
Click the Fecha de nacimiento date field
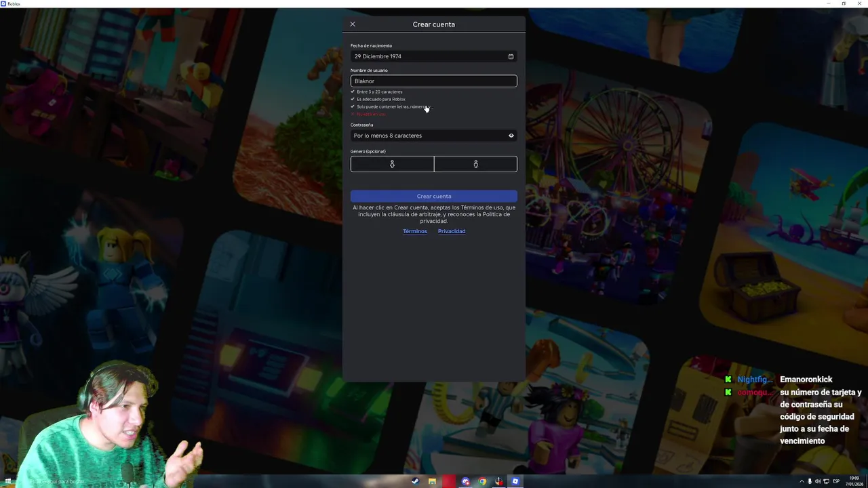433,56
